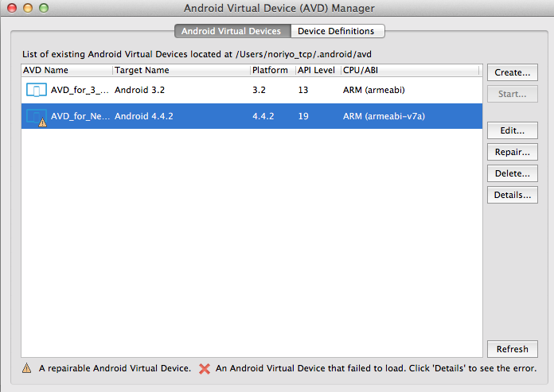Click the AVD_for_Ne device icon with warning
Image resolution: width=554 pixels, height=392 pixels.
point(37,117)
